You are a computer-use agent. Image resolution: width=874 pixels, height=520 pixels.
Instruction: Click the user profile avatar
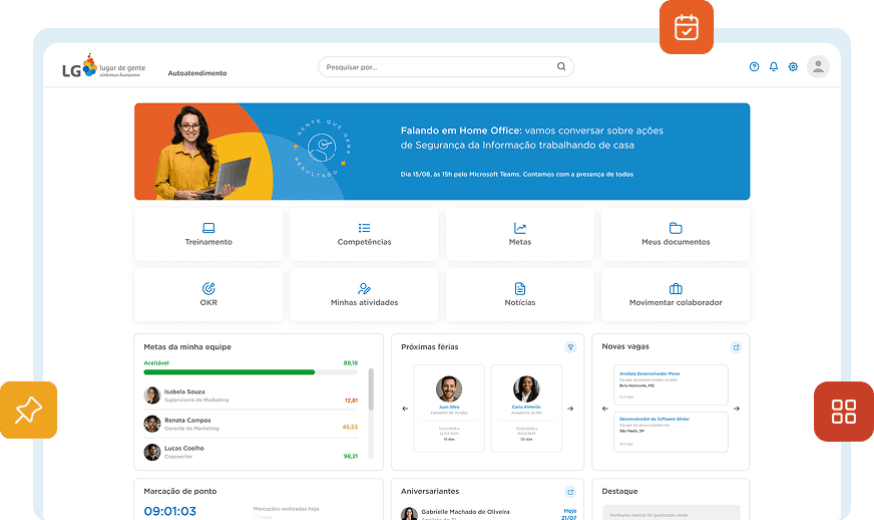(818, 67)
